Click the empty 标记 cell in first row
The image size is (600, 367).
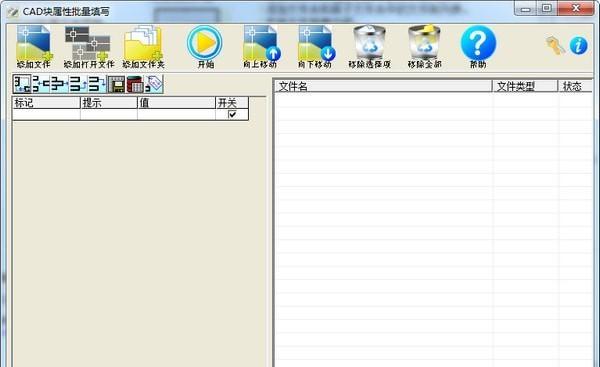[x=46, y=114]
